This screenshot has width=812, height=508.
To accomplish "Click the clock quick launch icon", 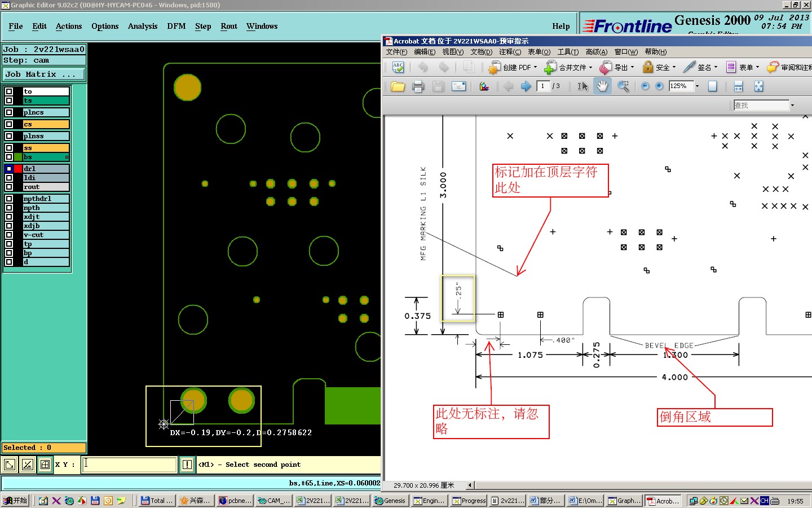I will click(x=108, y=501).
